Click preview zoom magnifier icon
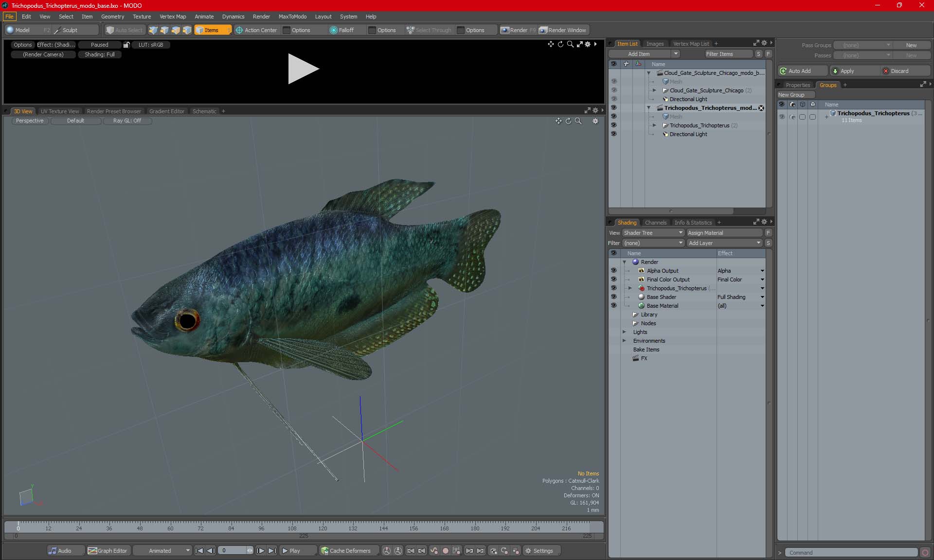Screen dimensions: 934x560 570,44
